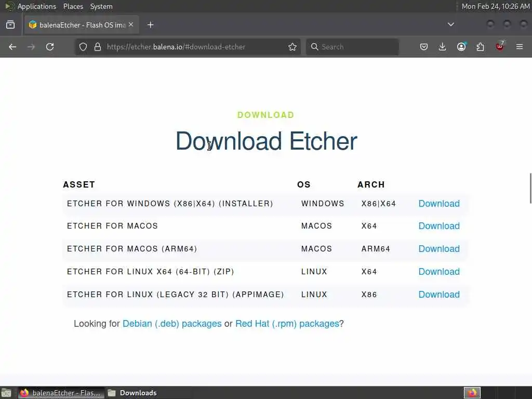This screenshot has width=532, height=399.
Task: Click the 'Download Etcher' heading
Action: tap(267, 141)
